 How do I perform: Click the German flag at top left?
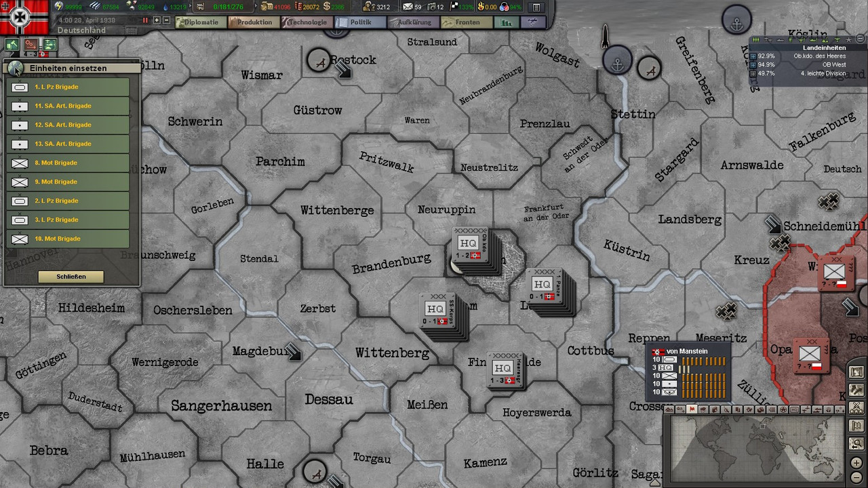[24, 17]
